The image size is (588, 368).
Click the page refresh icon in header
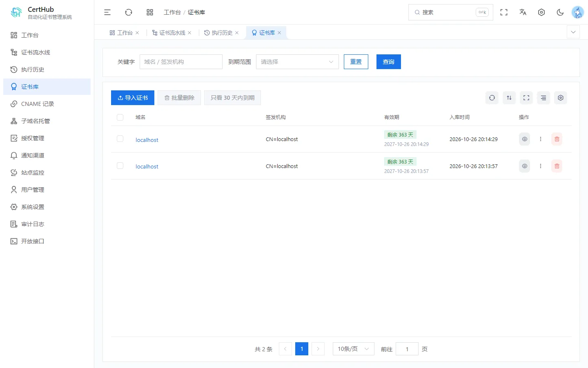click(129, 12)
